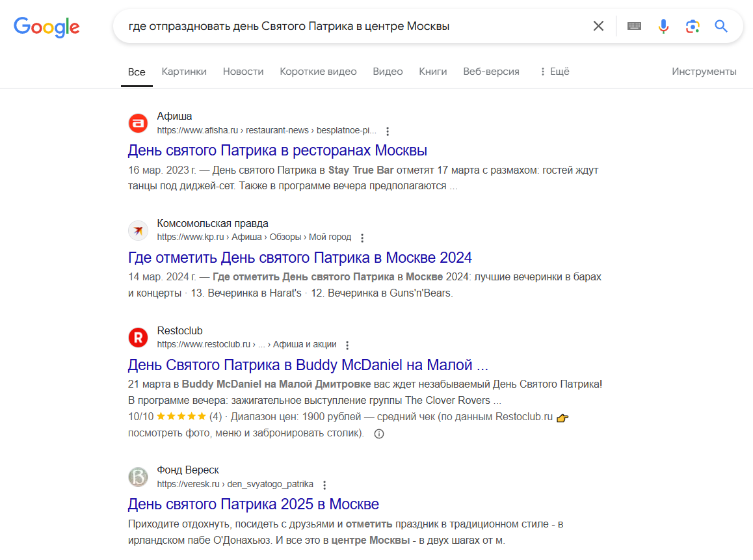The height and width of the screenshot is (560, 753).
Task: Click the Афиша site favicon
Action: click(138, 123)
